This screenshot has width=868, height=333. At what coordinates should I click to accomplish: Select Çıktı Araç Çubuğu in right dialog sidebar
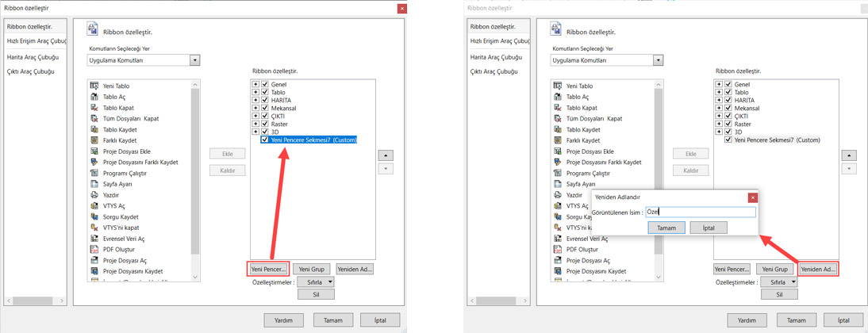click(496, 71)
